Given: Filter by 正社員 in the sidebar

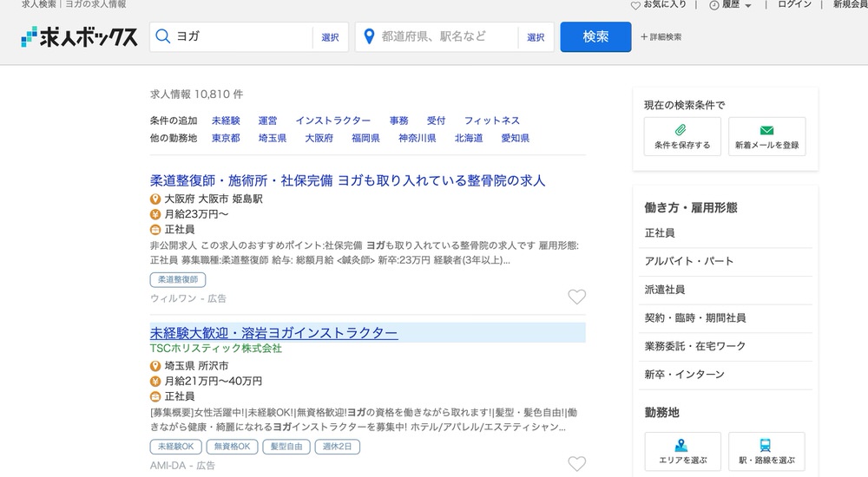Looking at the screenshot, I should [660, 233].
